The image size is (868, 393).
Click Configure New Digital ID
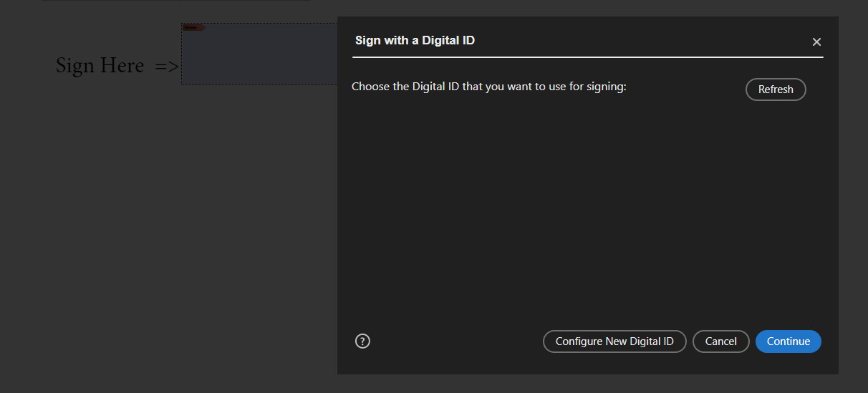(x=614, y=341)
